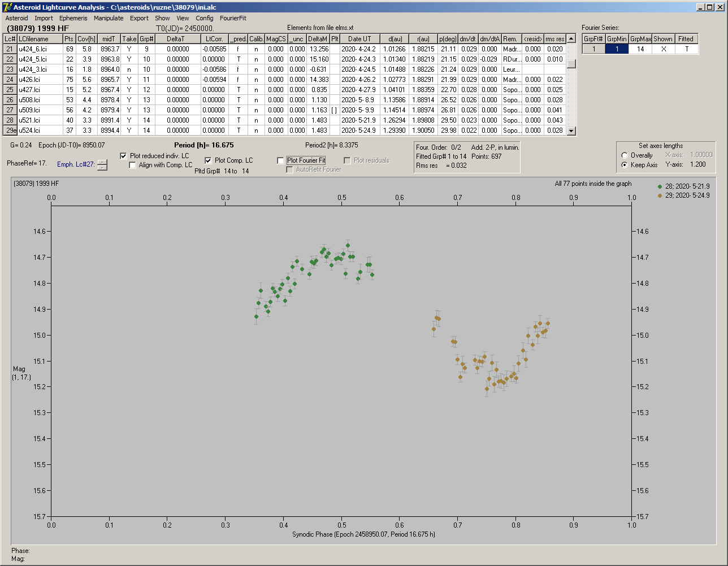Click the highlighted GrpMin cell in Fourier Series
Screen dimensions: 728x566
point(617,49)
